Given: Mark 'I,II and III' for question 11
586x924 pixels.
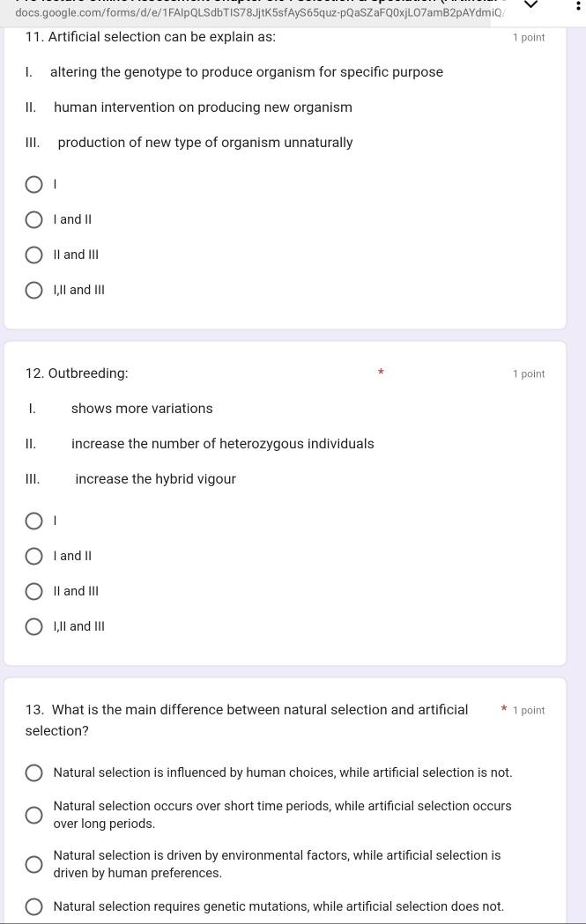Looking at the screenshot, I should [x=33, y=291].
